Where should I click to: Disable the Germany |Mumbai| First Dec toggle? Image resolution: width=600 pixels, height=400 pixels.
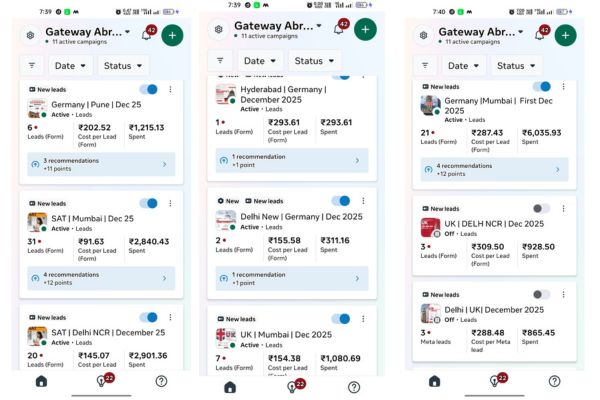pos(541,87)
